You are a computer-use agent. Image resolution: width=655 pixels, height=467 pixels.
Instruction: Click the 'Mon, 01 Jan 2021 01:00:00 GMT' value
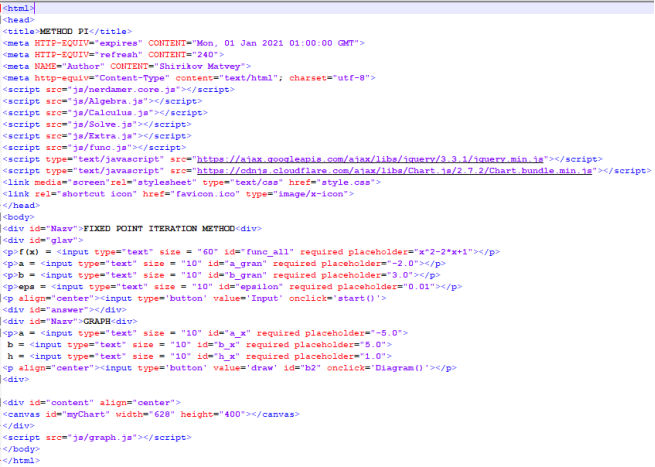click(x=275, y=43)
